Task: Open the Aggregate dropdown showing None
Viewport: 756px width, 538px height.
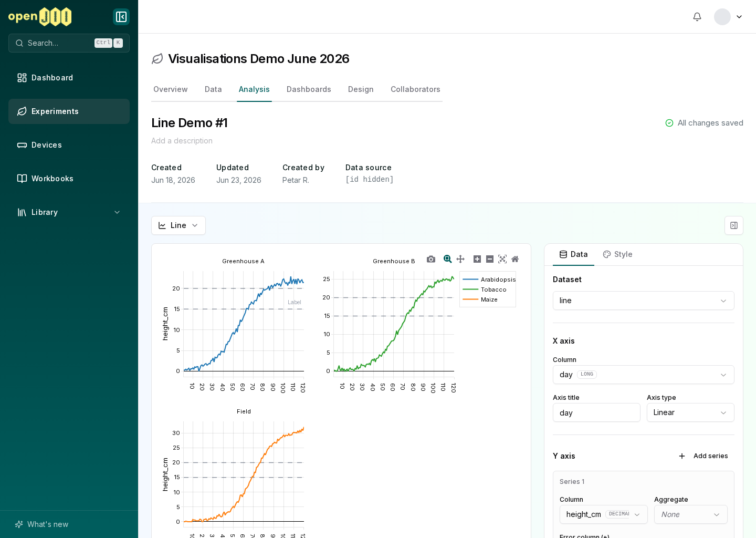Action: click(x=691, y=514)
